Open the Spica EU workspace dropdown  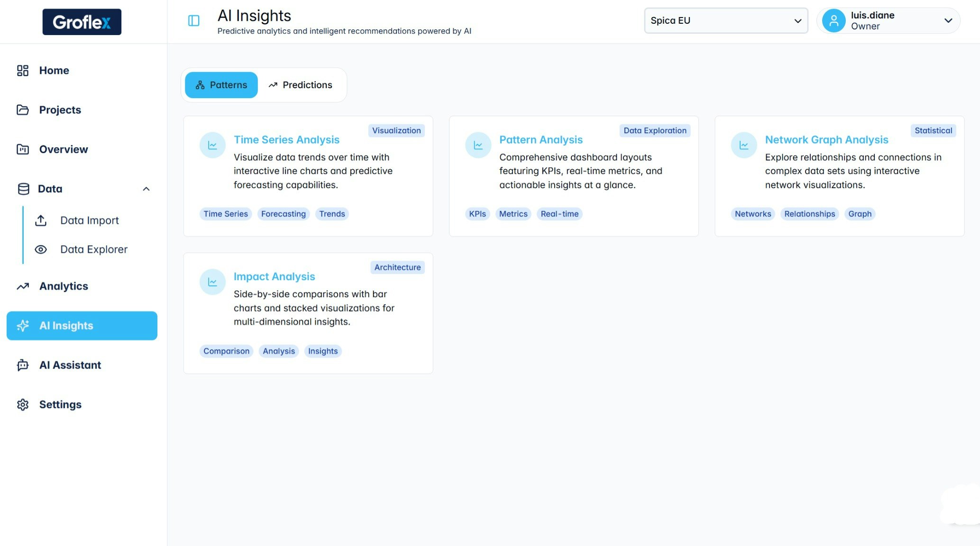click(x=725, y=20)
